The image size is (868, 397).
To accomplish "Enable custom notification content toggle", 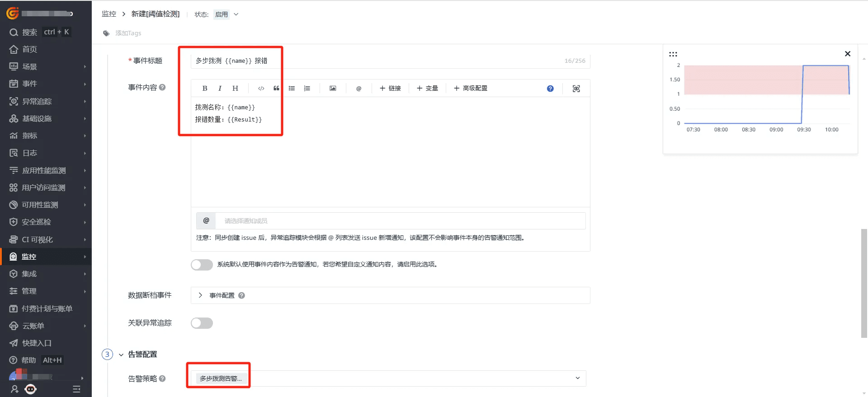I will (x=202, y=265).
